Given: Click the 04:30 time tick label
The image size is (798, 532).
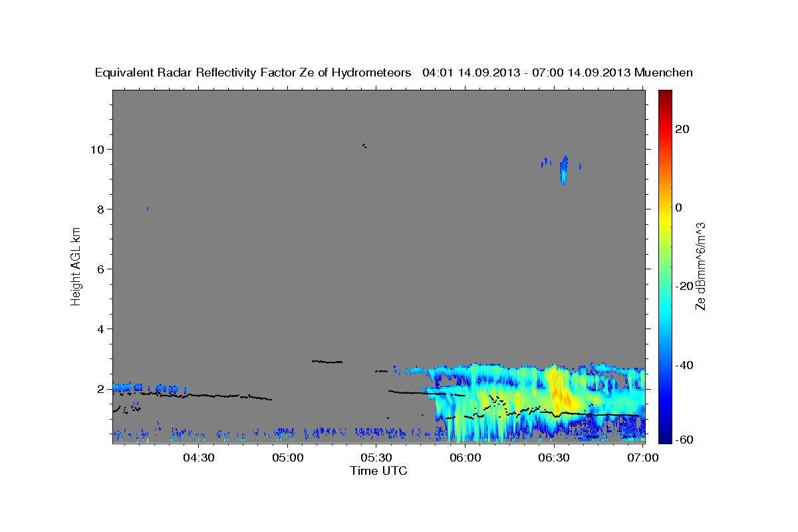Looking at the screenshot, I should [x=199, y=458].
